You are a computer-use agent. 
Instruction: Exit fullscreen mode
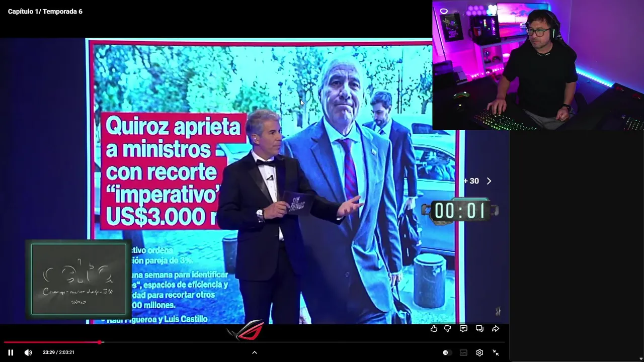tap(496, 352)
